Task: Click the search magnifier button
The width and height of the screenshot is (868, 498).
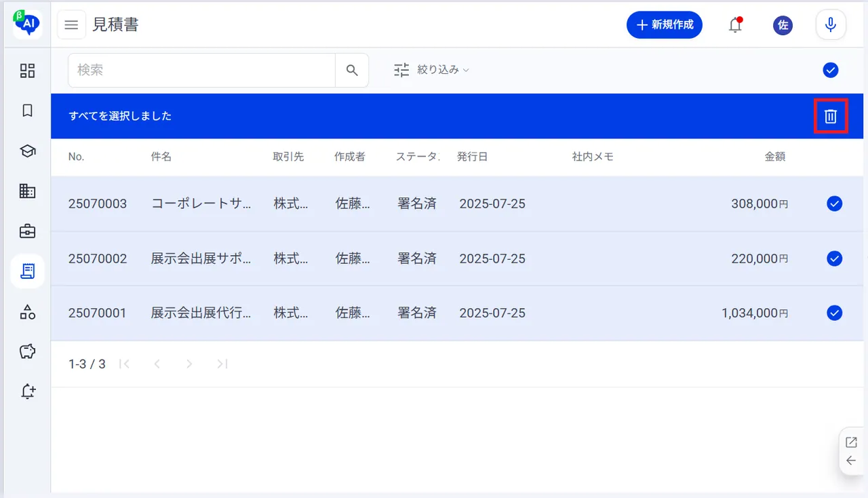Action: click(352, 71)
